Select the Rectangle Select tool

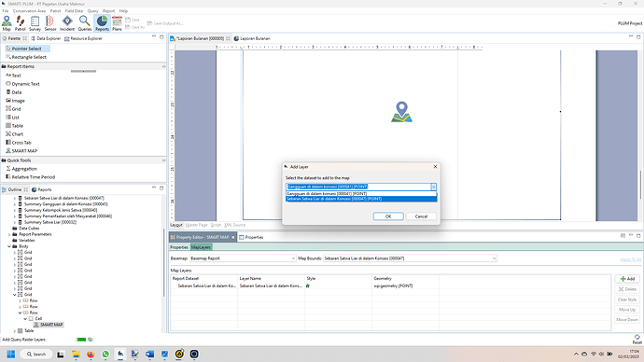26,57
